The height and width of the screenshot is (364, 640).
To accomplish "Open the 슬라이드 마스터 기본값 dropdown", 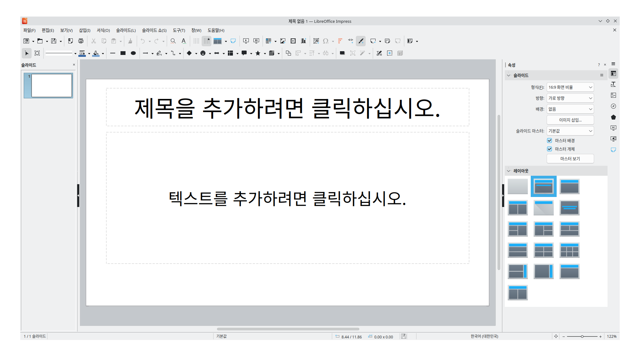I will (570, 131).
